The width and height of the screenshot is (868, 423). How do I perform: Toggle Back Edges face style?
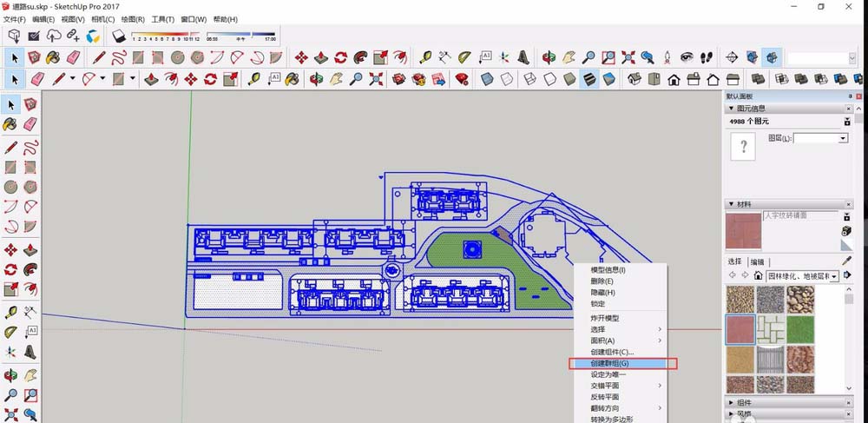coord(507,79)
